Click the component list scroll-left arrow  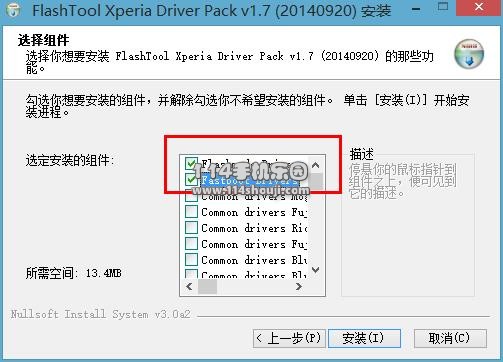click(189, 286)
